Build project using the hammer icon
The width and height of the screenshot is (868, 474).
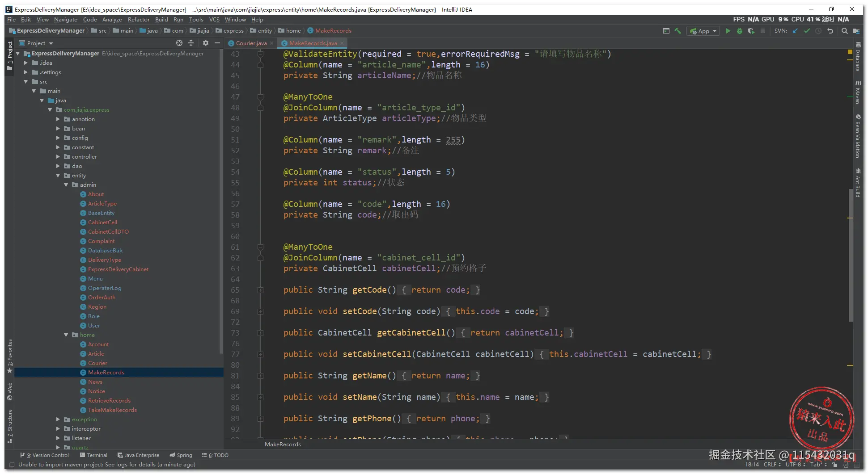click(x=678, y=31)
